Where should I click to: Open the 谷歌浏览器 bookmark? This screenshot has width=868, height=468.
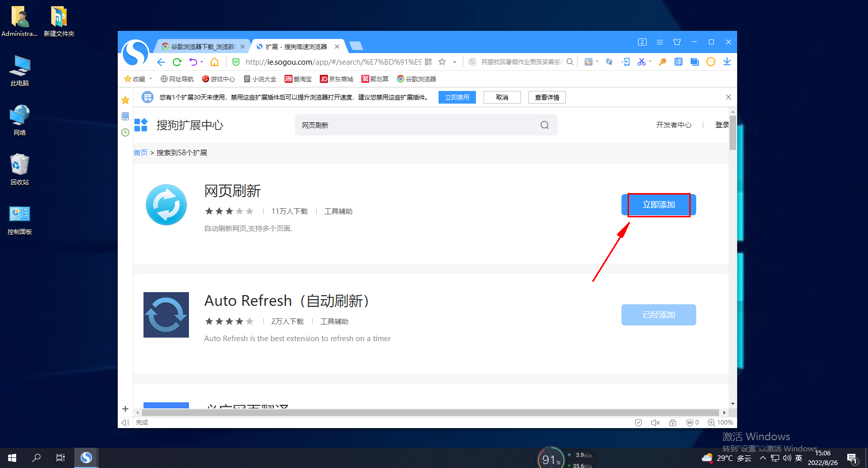(x=416, y=79)
